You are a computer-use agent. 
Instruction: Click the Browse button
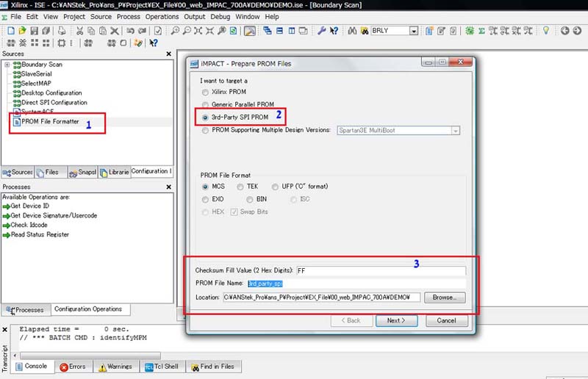[x=445, y=297]
